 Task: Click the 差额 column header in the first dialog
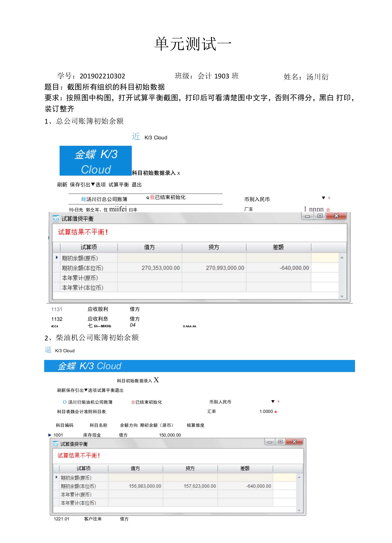coord(278,247)
